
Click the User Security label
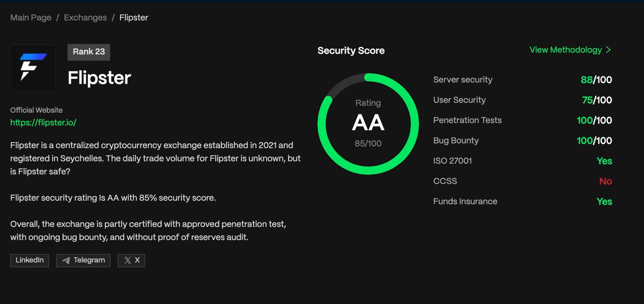(x=459, y=100)
